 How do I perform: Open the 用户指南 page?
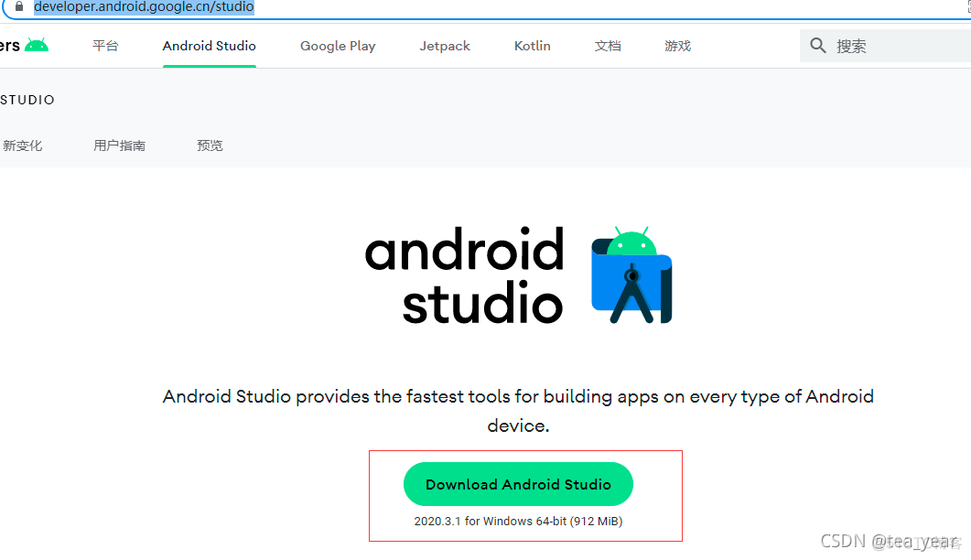(x=119, y=145)
